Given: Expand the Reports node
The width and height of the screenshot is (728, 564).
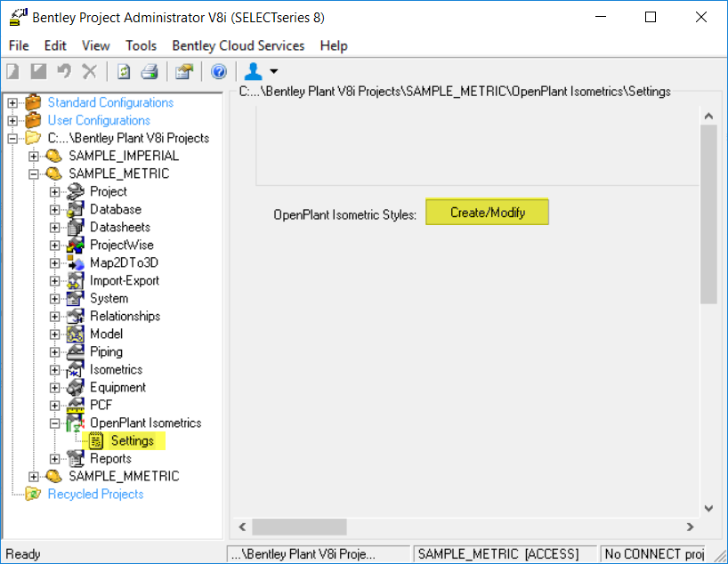Looking at the screenshot, I should (x=55, y=459).
